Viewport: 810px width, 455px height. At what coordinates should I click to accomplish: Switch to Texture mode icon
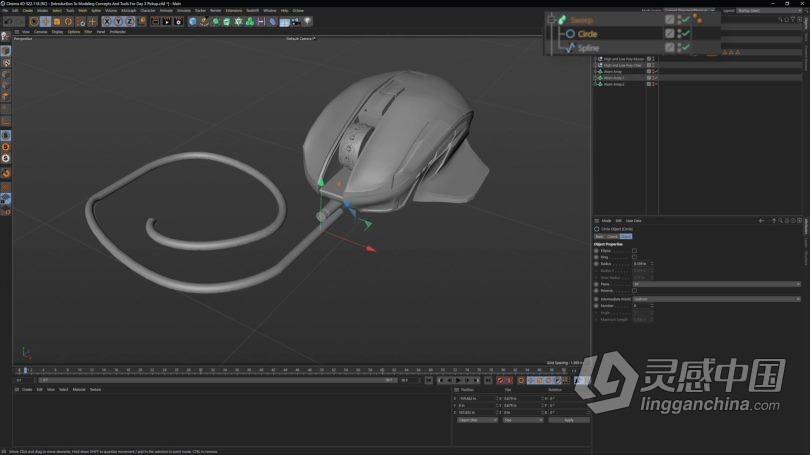6,62
